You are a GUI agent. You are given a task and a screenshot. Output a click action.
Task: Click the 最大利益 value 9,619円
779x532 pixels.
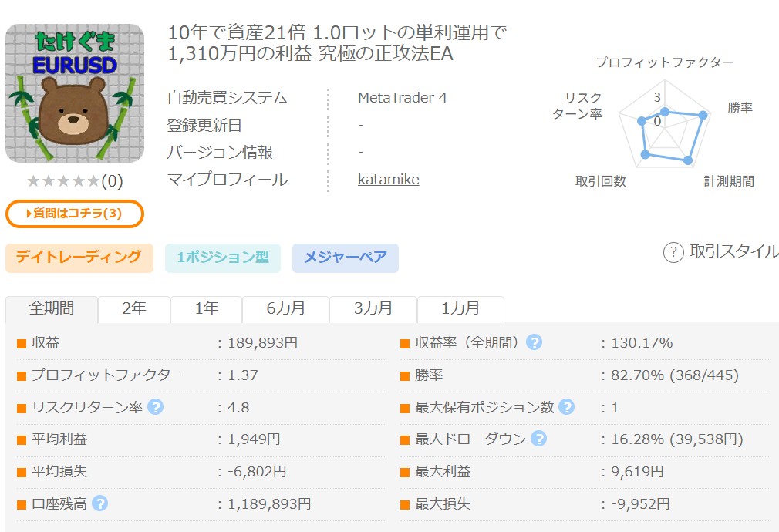(x=637, y=472)
